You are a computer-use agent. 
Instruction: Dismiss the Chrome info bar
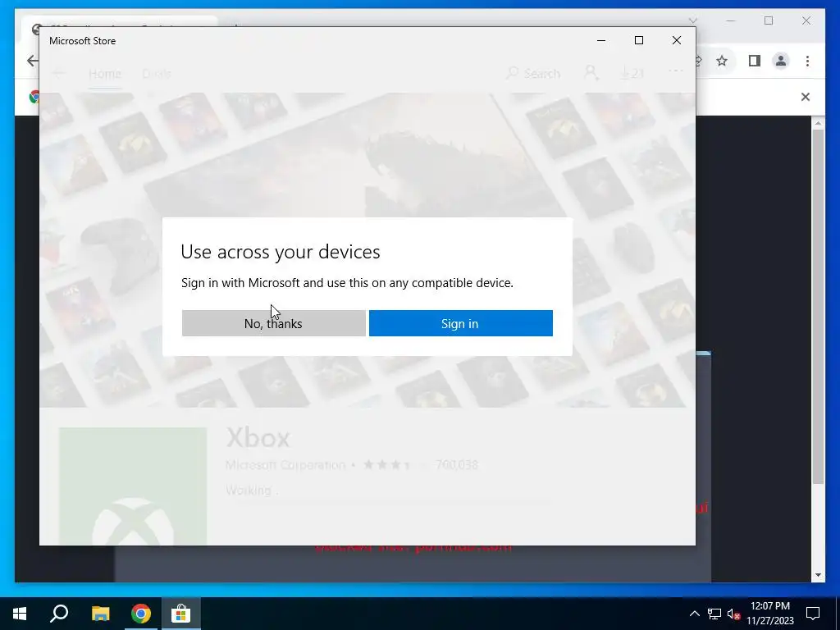click(806, 97)
